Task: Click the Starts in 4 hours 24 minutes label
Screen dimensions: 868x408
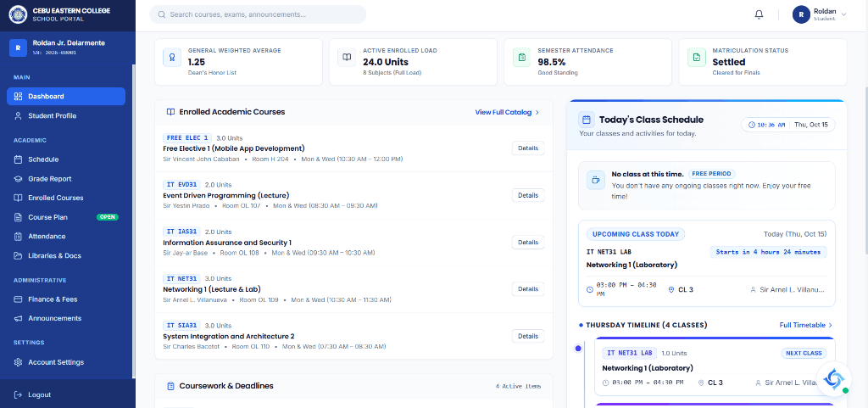Action: tap(768, 252)
